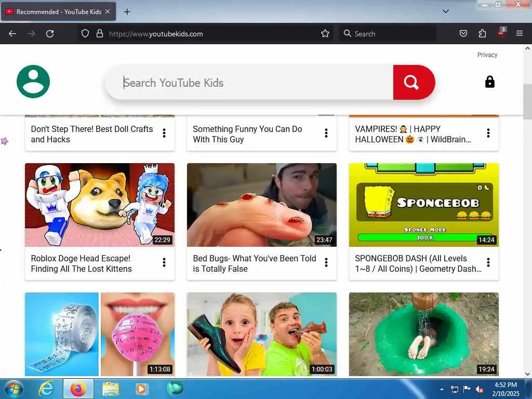This screenshot has width=532, height=399.
Task: Click the red uBlock extension badge icon
Action: click(501, 33)
